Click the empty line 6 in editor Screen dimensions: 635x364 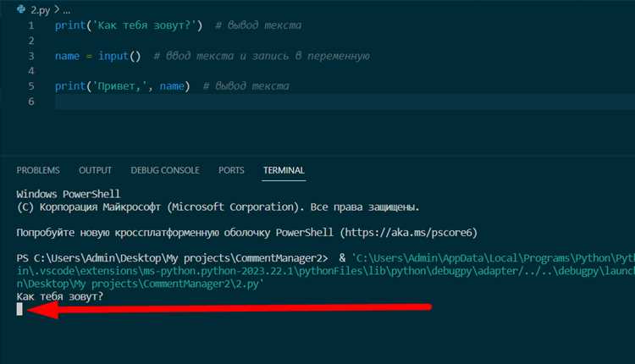345,102
